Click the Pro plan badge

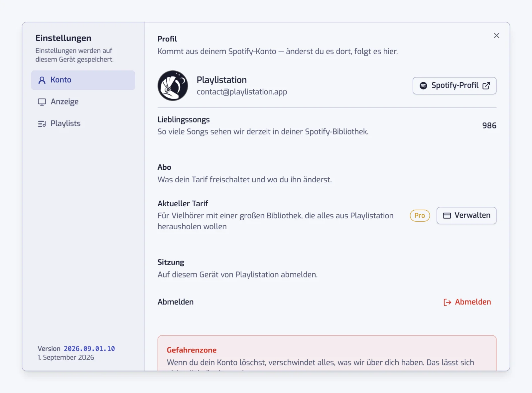click(x=420, y=216)
